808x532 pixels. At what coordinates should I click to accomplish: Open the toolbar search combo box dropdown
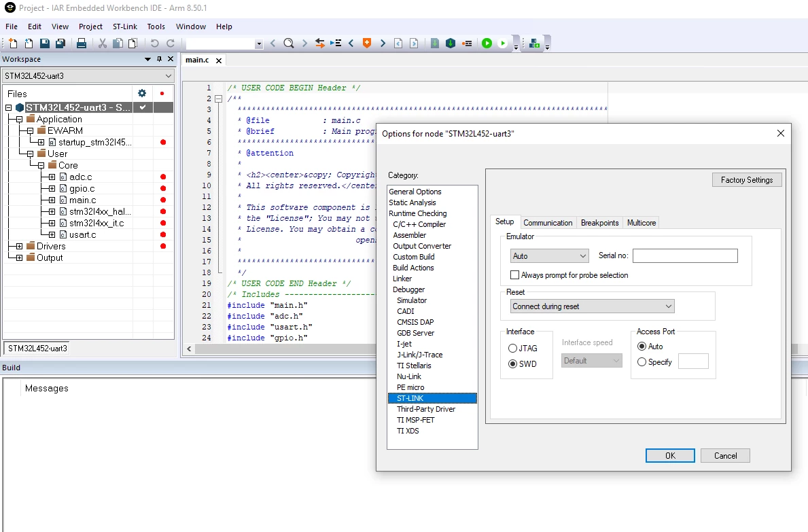259,43
